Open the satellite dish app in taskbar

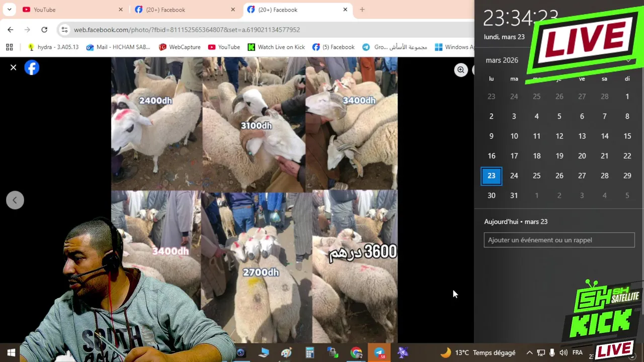click(403, 352)
